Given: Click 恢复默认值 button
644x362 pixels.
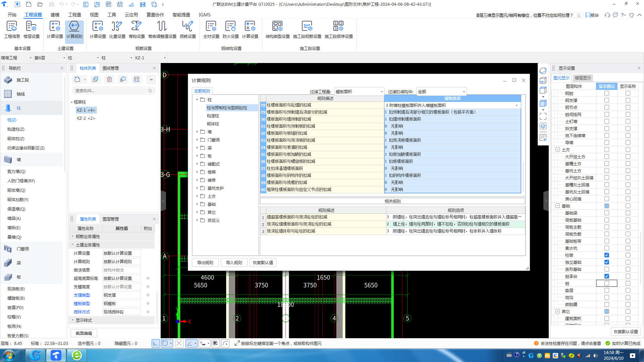Looking at the screenshot, I should 263,263.
